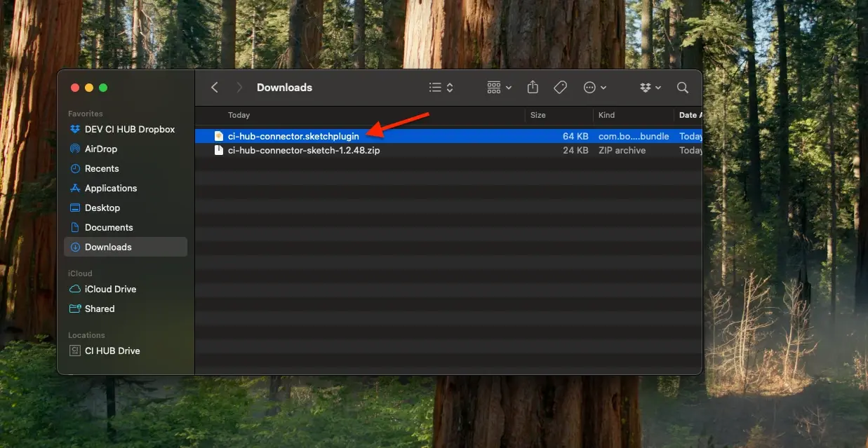Click the CI HUB Drive icon

click(x=75, y=351)
